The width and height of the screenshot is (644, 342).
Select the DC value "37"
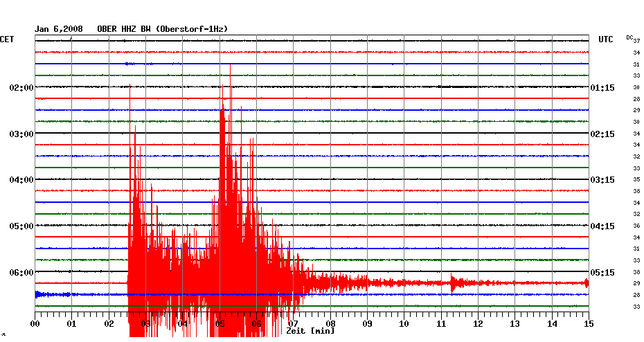pyautogui.click(x=636, y=41)
